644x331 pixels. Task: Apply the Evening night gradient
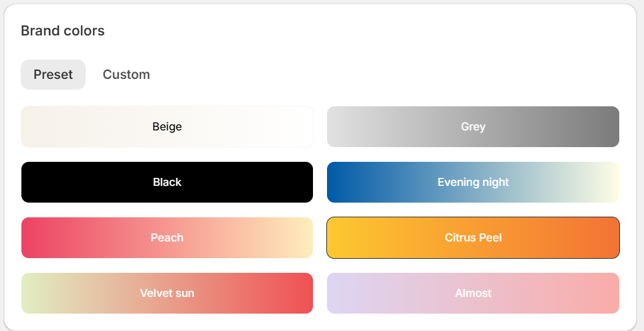coord(473,182)
